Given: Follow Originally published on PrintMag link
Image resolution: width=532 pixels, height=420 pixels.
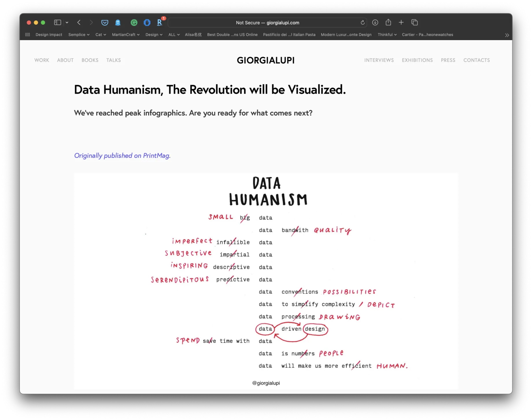Looking at the screenshot, I should [122, 156].
